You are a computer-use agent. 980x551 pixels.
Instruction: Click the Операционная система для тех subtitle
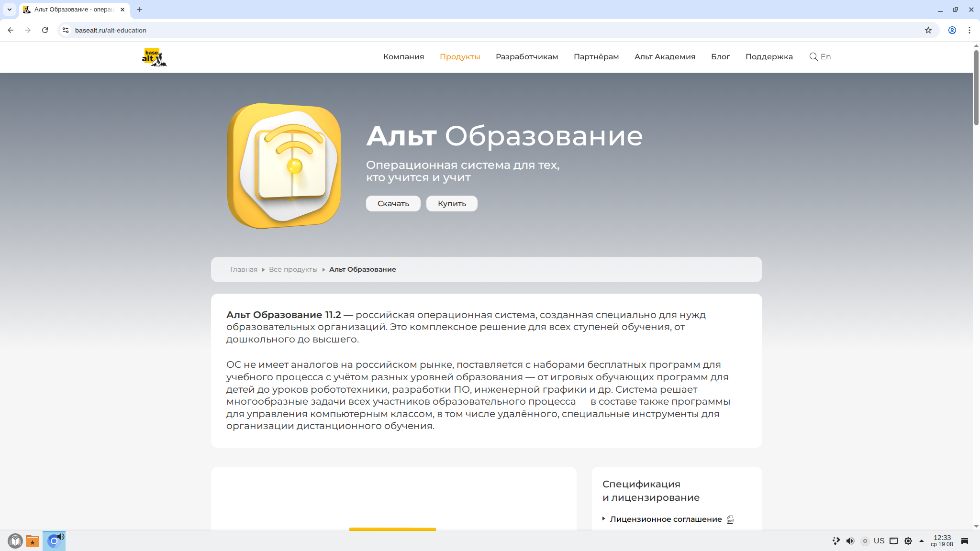click(463, 171)
